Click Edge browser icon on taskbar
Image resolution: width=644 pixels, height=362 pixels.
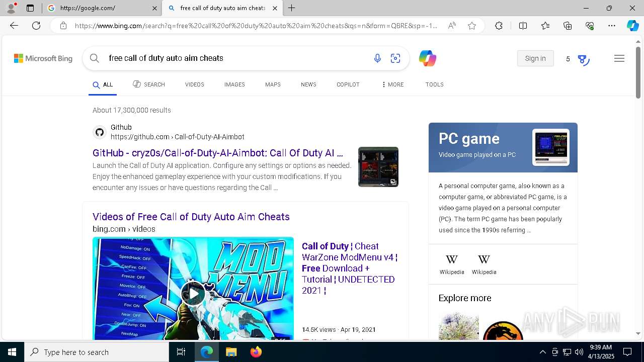point(207,352)
